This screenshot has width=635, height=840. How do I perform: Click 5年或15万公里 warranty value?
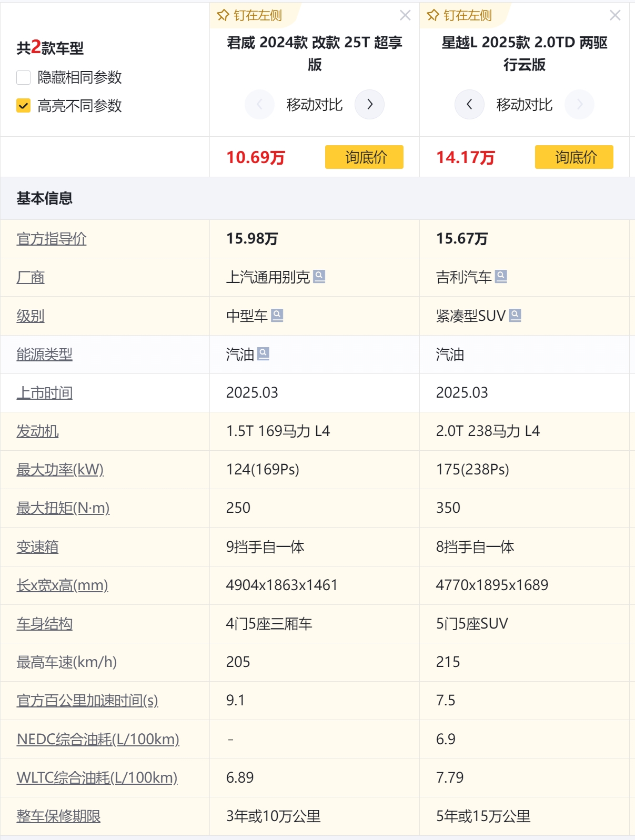point(483,816)
